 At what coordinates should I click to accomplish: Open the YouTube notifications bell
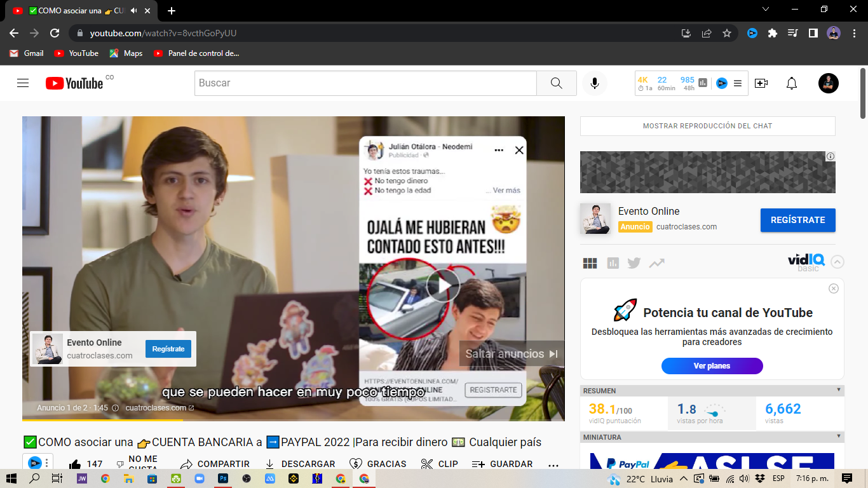[792, 83]
